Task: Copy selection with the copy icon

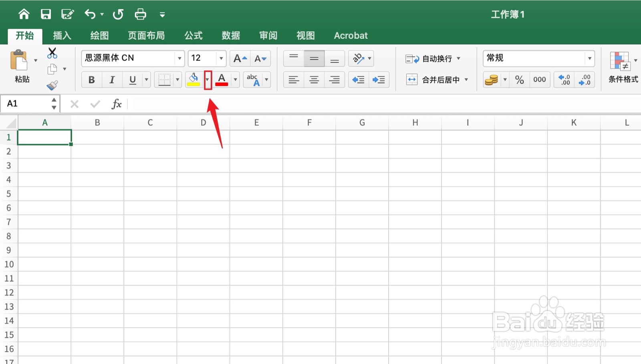Action: click(x=52, y=69)
